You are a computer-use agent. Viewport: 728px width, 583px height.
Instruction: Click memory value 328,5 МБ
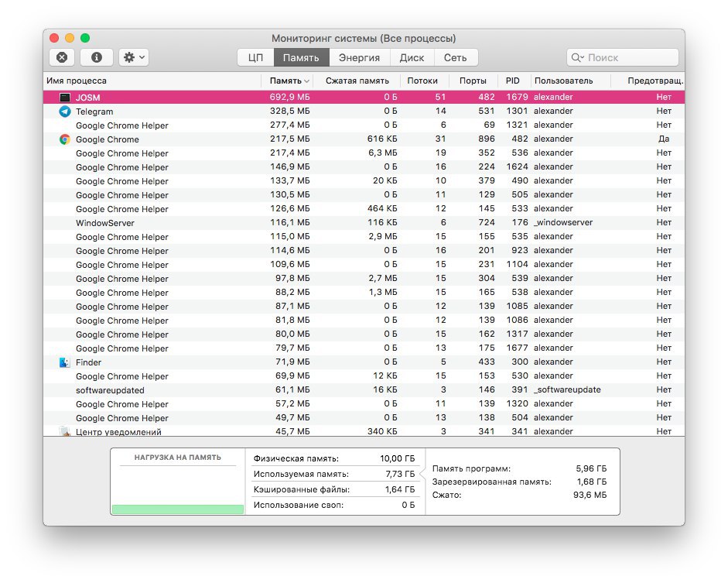coord(289,111)
